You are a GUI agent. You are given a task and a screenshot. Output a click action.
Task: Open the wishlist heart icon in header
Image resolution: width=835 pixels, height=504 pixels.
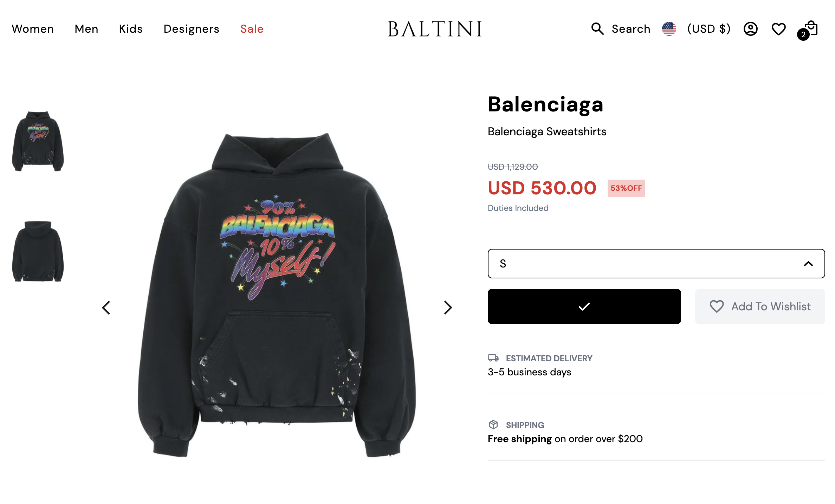click(x=778, y=29)
